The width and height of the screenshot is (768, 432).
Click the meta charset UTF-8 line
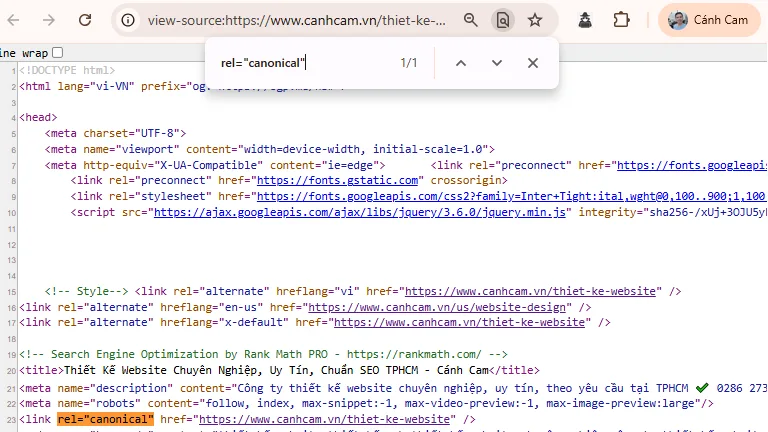115,133
